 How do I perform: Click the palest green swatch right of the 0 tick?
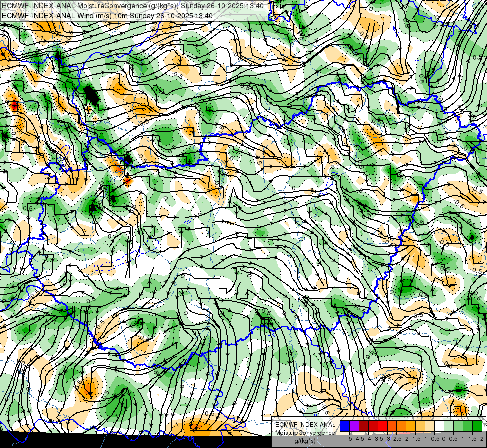449,426
